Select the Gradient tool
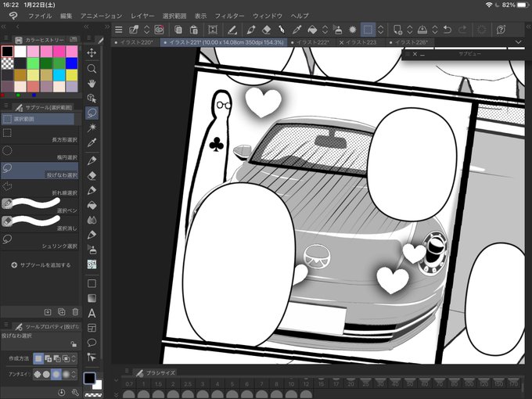The height and width of the screenshot is (399, 532). (x=92, y=298)
